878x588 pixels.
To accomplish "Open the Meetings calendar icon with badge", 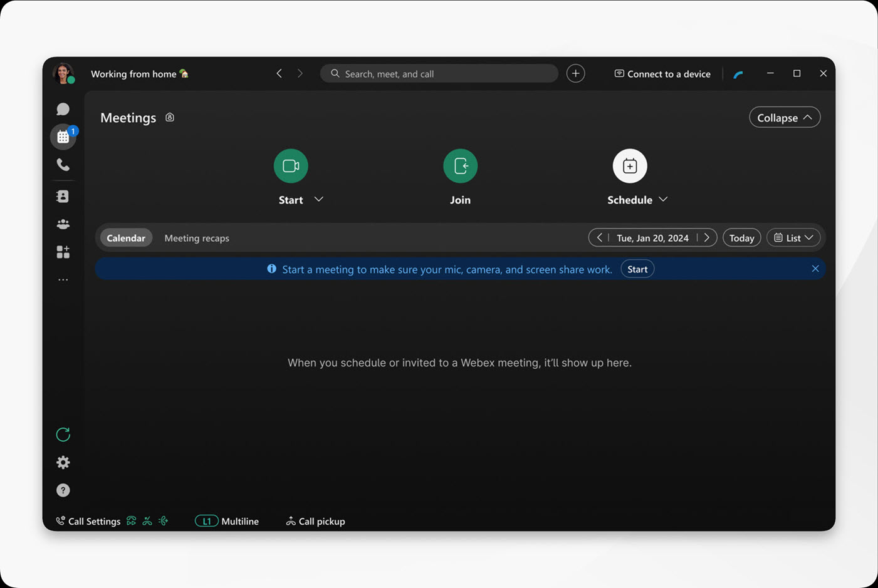I will pos(63,137).
